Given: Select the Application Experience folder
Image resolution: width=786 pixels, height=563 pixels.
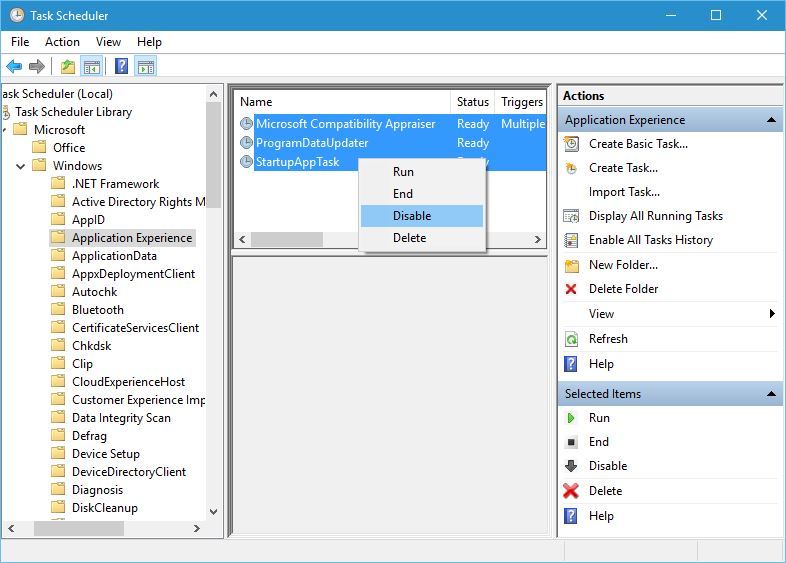Looking at the screenshot, I should tap(132, 238).
